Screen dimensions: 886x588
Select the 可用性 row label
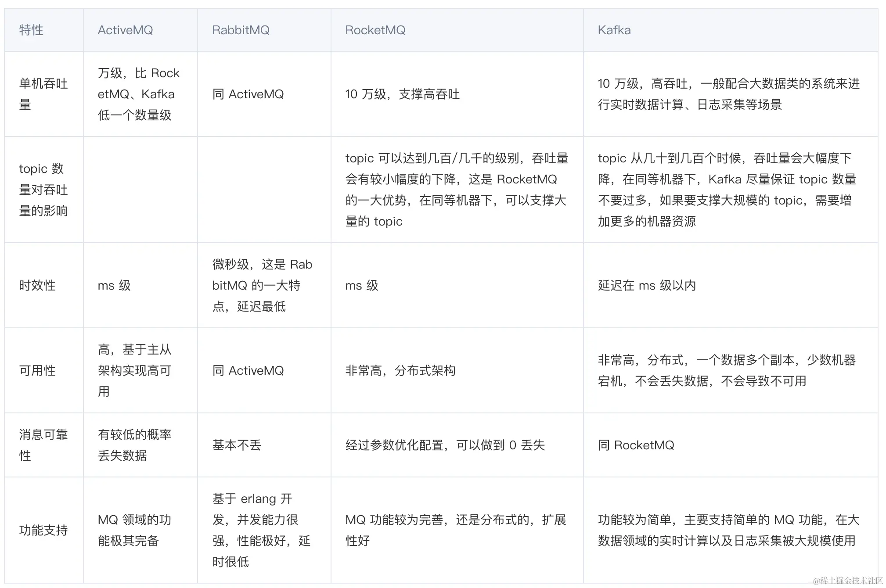tap(37, 370)
